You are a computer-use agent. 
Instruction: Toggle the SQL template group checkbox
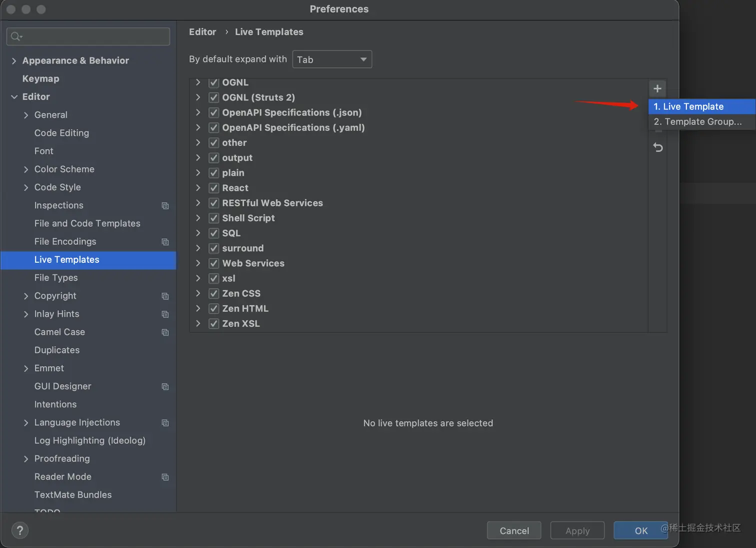point(214,233)
